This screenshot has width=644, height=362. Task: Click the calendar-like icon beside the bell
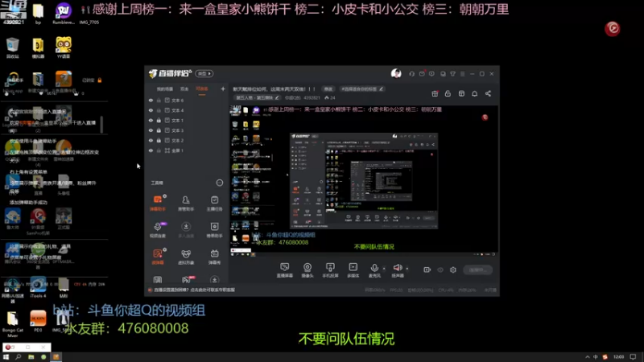coord(461,93)
